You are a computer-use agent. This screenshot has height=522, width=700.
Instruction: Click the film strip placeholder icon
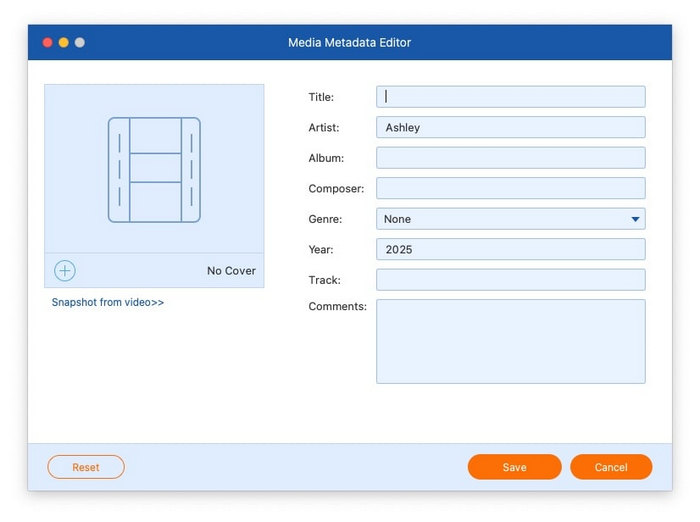tap(154, 170)
